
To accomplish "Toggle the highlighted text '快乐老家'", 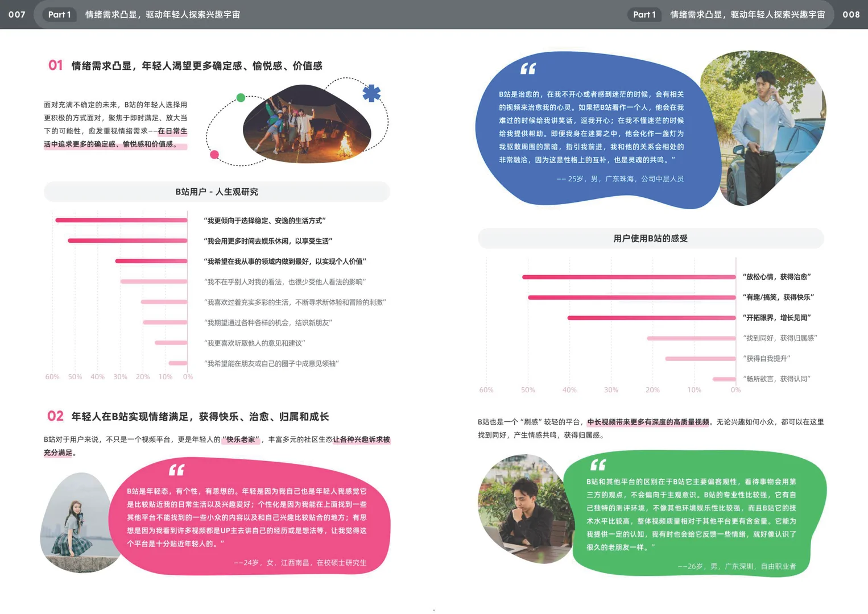I will 241,440.
